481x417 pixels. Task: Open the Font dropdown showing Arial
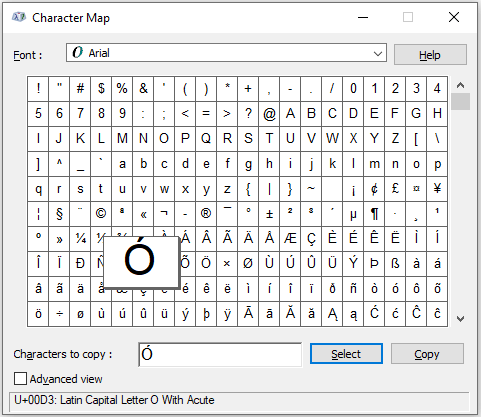click(x=226, y=53)
